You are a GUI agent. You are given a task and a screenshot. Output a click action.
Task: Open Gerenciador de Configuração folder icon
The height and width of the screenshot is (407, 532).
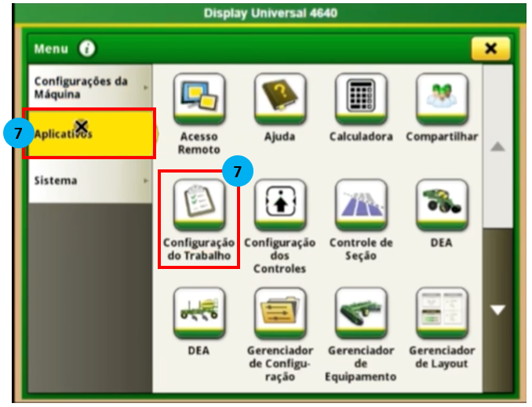point(279,312)
